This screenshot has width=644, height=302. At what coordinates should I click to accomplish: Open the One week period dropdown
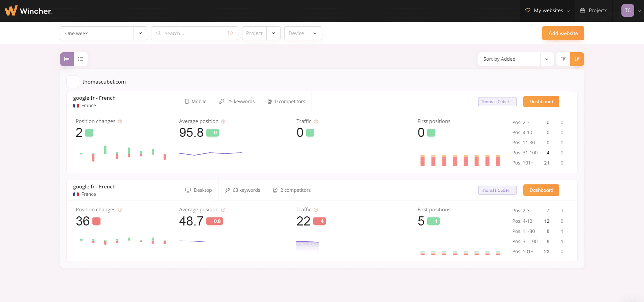(104, 33)
